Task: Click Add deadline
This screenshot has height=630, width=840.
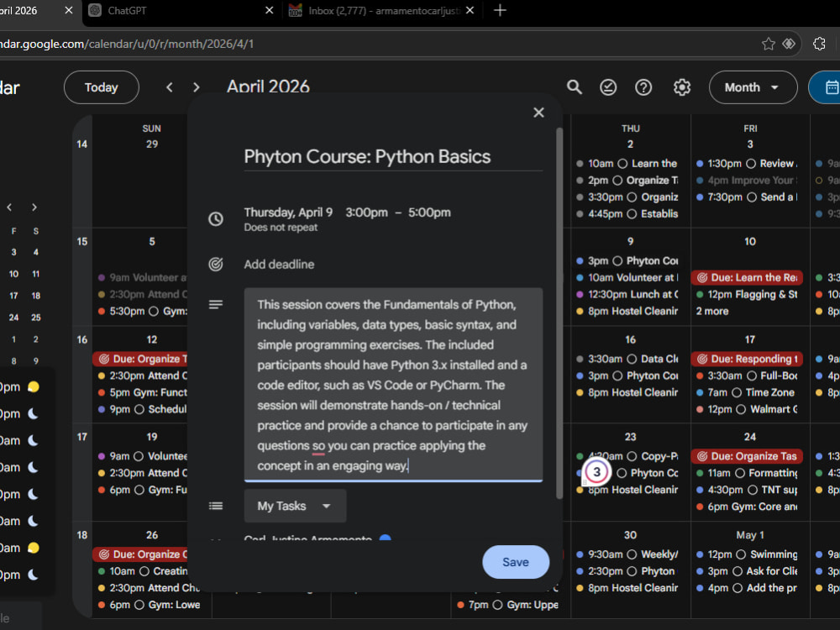Action: click(279, 264)
